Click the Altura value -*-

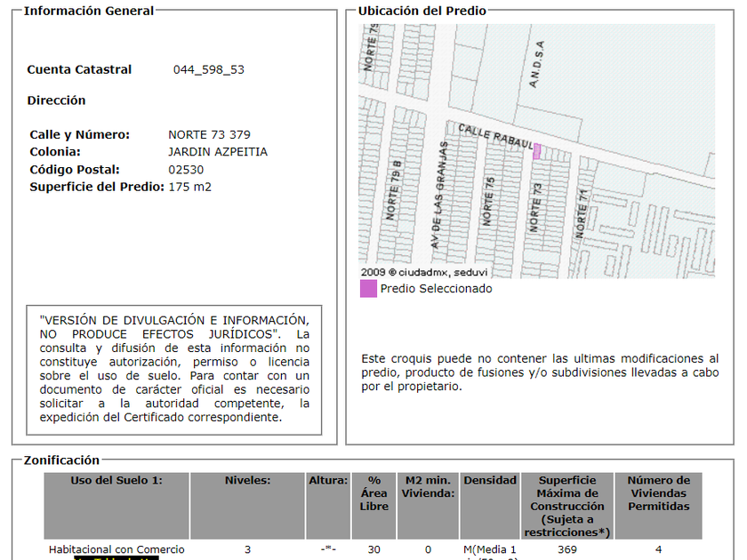click(328, 549)
